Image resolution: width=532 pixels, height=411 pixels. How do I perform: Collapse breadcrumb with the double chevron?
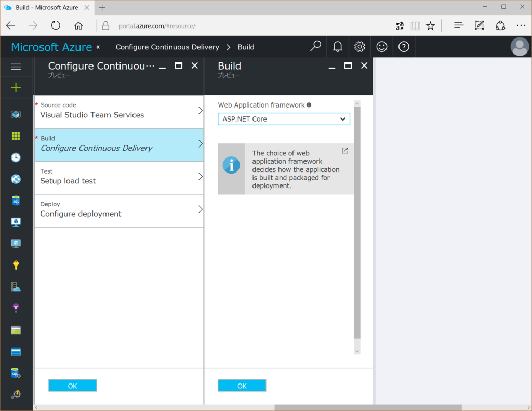coord(98,47)
